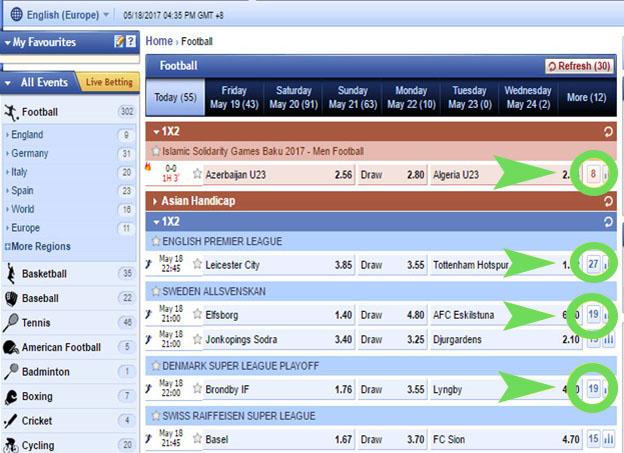Bet on Djurgardens at 2.10
Image resolution: width=624 pixels, height=453 pixels.
click(505, 340)
